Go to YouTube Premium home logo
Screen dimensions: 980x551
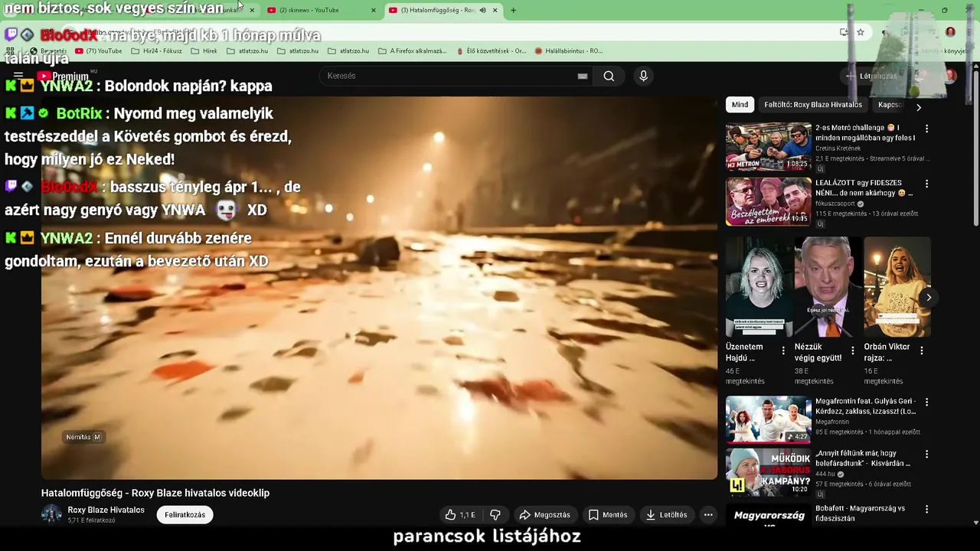tap(63, 76)
